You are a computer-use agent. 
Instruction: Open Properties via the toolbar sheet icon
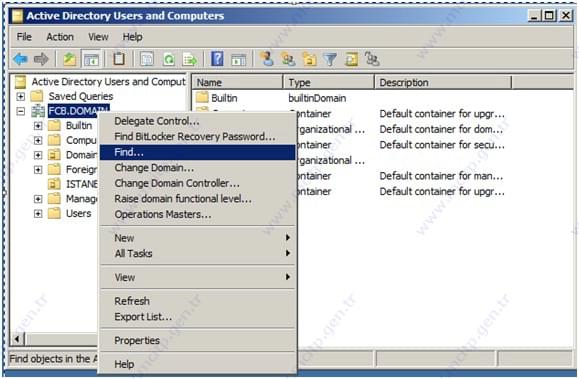point(147,59)
